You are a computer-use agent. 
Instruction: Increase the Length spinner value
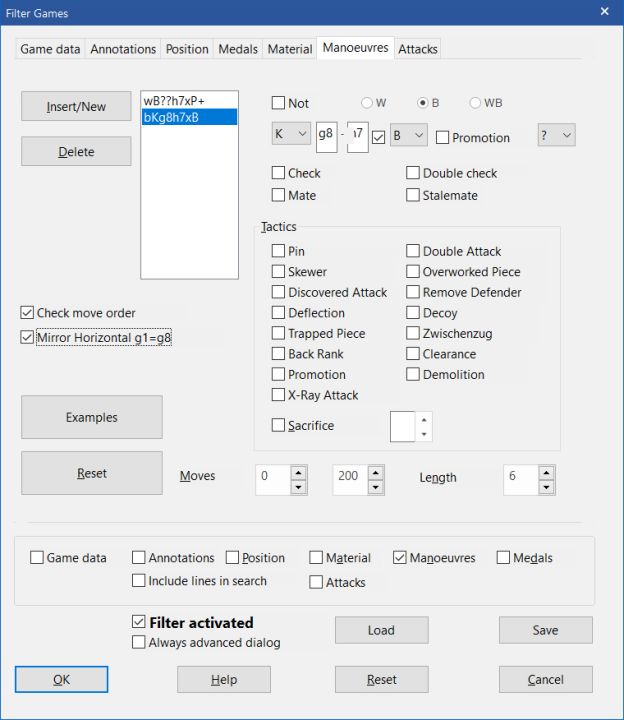click(547, 472)
